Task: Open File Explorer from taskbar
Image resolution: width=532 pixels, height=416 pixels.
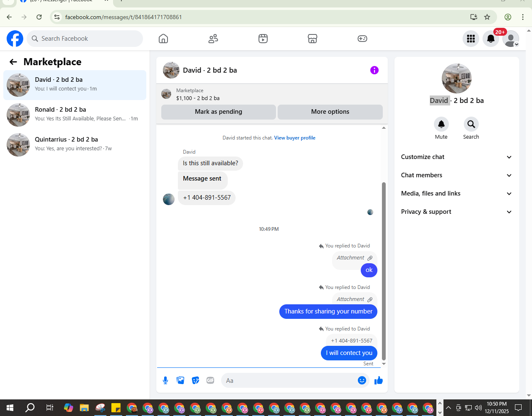Action: click(84, 408)
